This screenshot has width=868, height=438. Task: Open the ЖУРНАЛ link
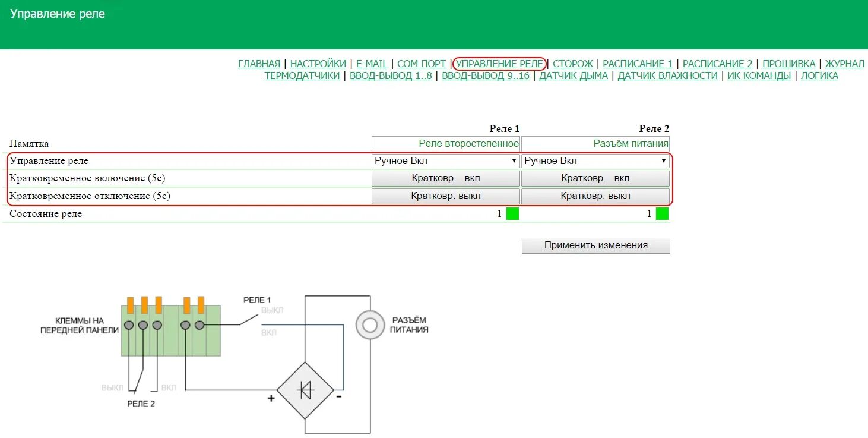point(845,64)
